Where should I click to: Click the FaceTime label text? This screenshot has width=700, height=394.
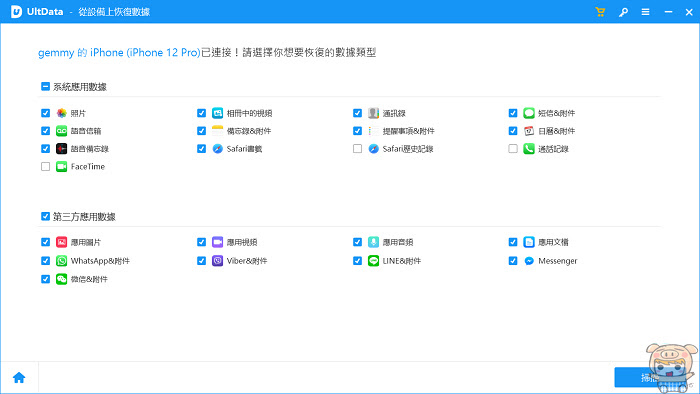pos(88,166)
